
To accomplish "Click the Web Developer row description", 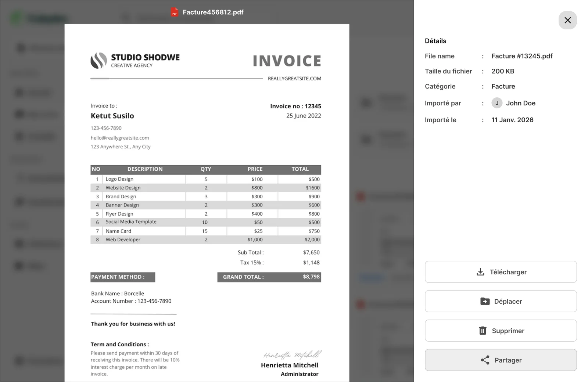I will tap(123, 239).
